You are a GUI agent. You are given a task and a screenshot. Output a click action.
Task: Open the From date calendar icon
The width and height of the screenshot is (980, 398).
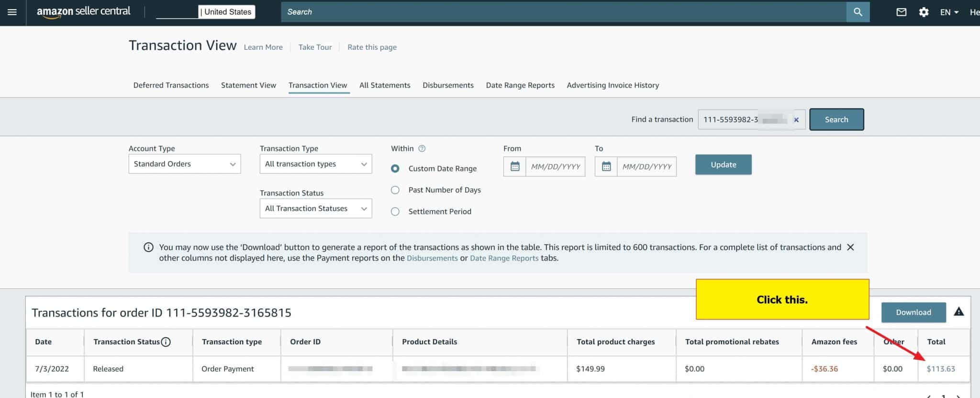(515, 166)
